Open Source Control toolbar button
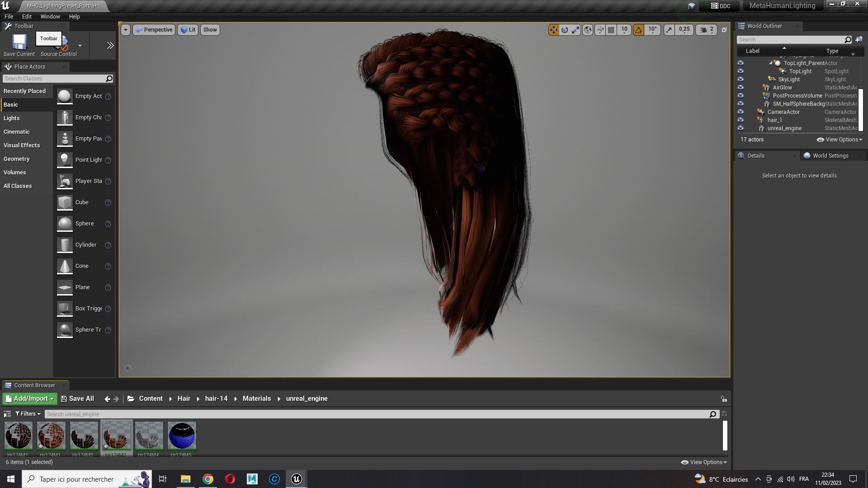Screen dimensions: 868x488 click(59, 46)
